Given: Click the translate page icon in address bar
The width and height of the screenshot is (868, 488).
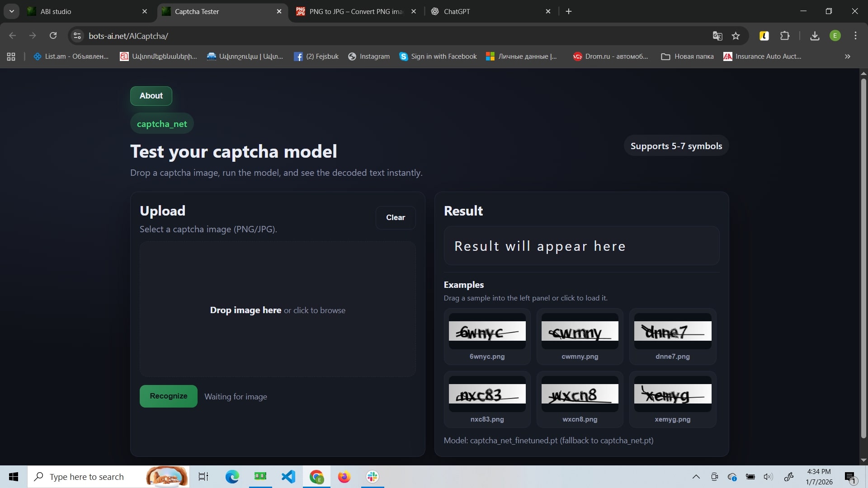Looking at the screenshot, I should point(717,36).
